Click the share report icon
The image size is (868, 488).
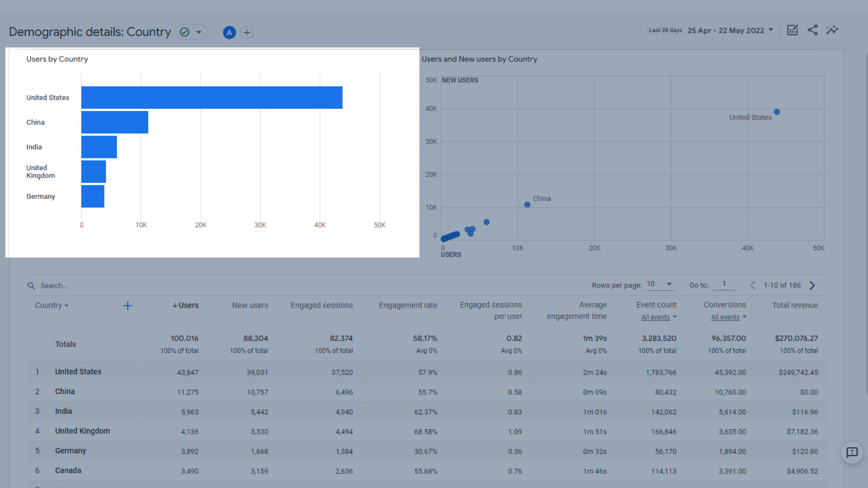(x=812, y=30)
